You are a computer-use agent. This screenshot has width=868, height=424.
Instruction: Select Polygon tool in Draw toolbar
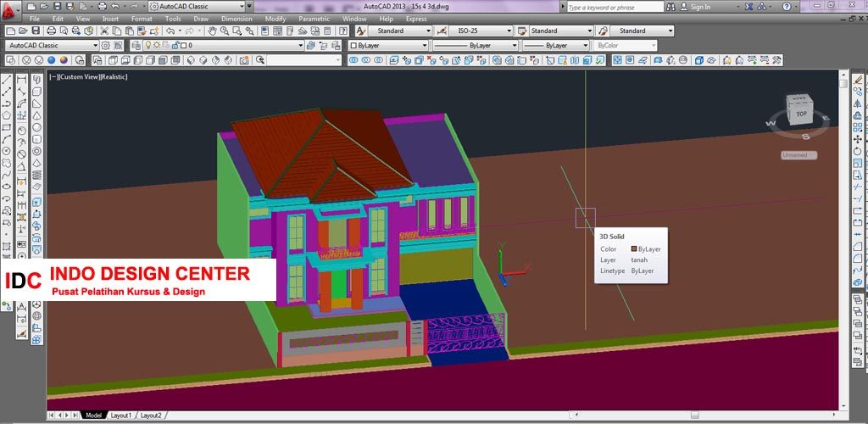coord(7,115)
